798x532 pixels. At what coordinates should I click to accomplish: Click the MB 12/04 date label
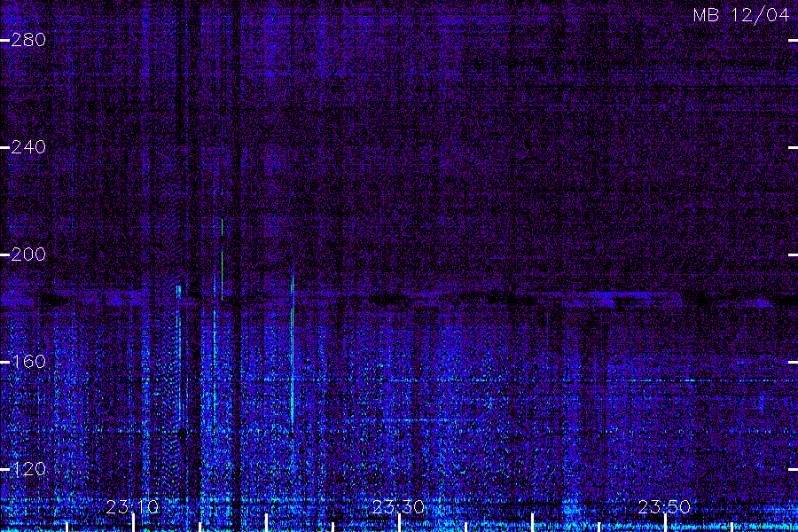pos(741,15)
